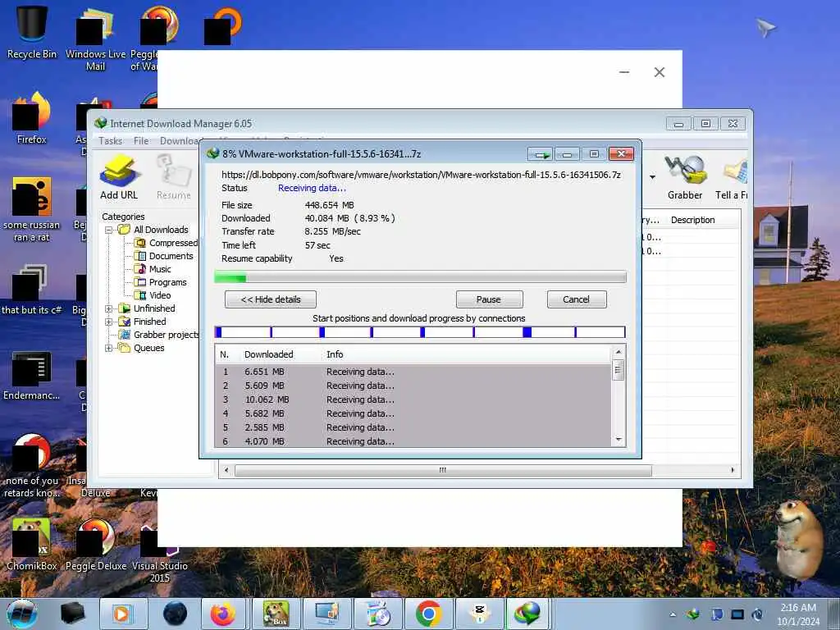Click the Add URL toolbar icon

pyautogui.click(x=119, y=178)
